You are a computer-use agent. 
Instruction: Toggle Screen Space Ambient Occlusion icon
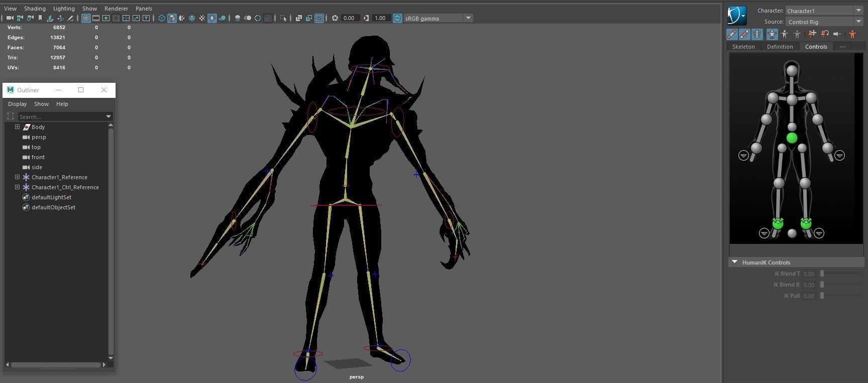click(x=238, y=18)
